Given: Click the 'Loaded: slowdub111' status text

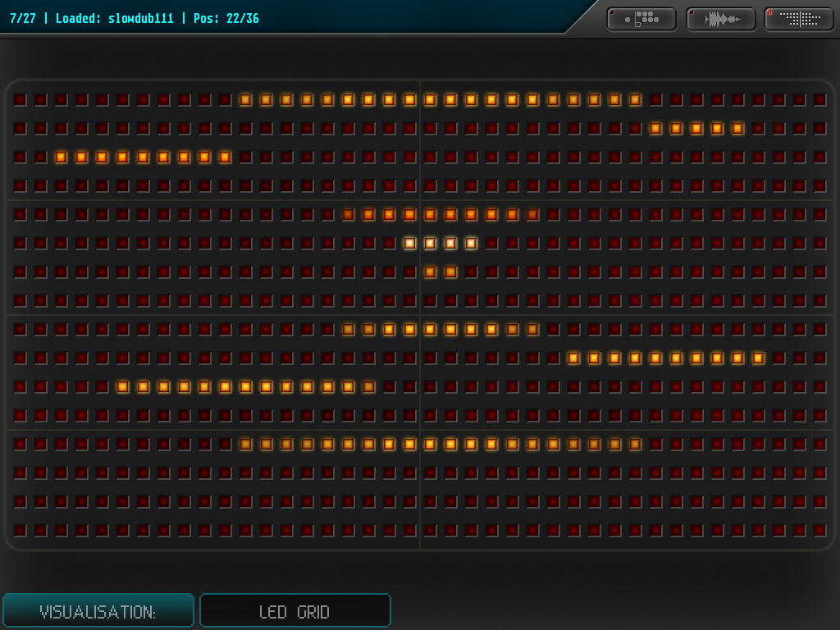Looking at the screenshot, I should tap(115, 19).
